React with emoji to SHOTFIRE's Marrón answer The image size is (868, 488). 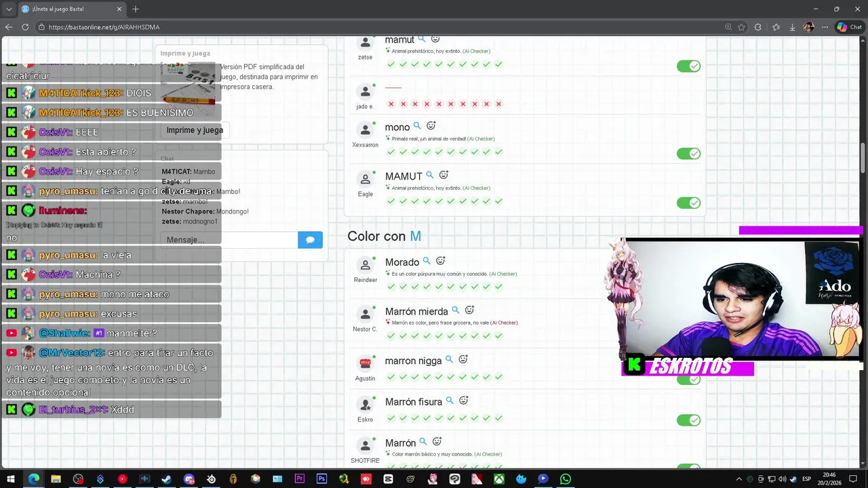coord(437,442)
